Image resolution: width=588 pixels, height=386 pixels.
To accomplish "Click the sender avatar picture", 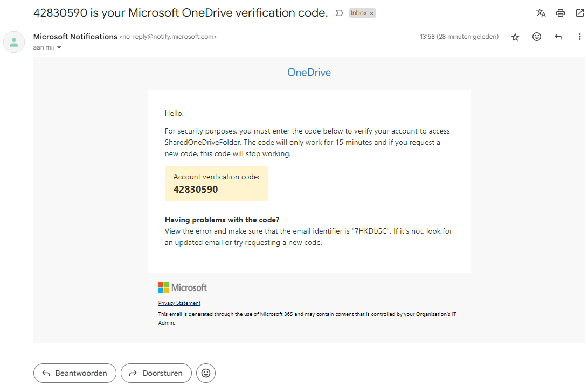I will (x=14, y=42).
